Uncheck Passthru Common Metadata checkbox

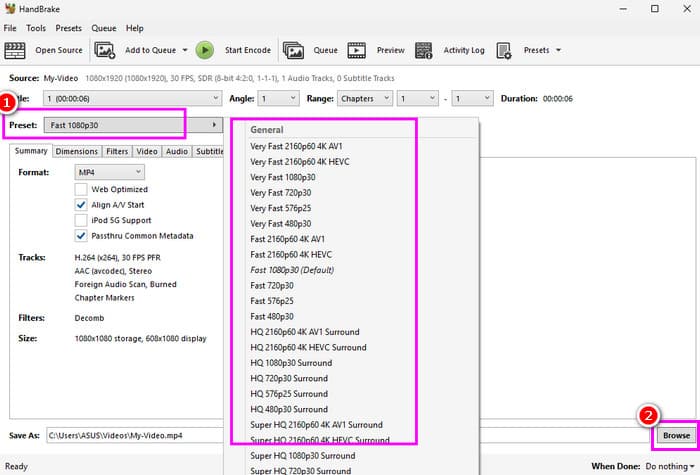click(x=81, y=236)
